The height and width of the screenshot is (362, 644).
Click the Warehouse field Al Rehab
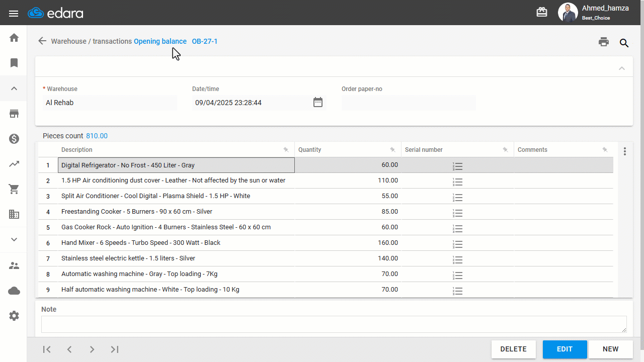[110, 103]
